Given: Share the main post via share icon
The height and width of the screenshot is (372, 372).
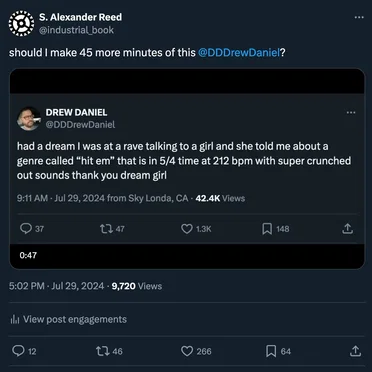Looking at the screenshot, I should (x=355, y=351).
